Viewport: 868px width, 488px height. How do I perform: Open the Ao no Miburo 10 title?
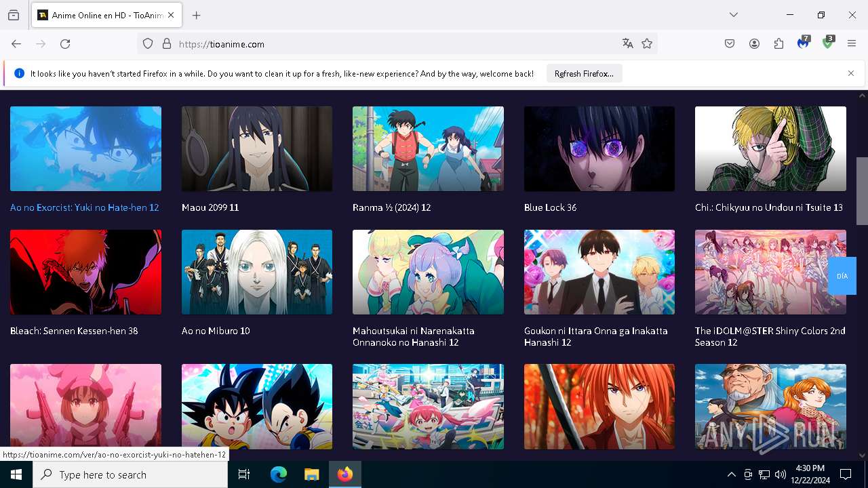(216, 331)
